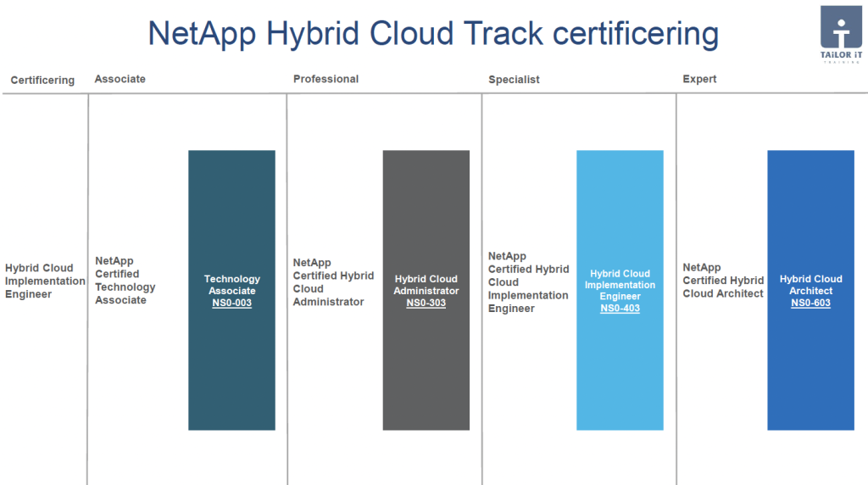Open the NS0-303 exam link
This screenshot has height=485, width=868.
pos(426,303)
